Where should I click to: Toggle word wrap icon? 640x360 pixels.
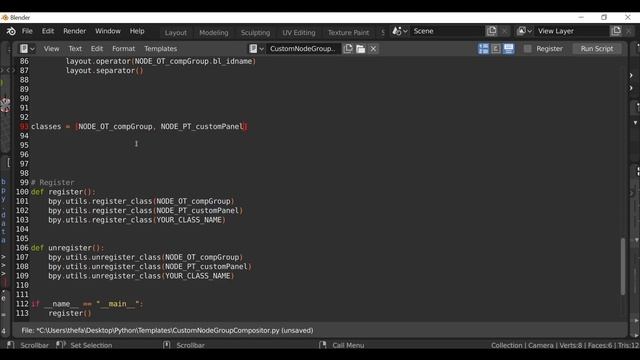496,49
